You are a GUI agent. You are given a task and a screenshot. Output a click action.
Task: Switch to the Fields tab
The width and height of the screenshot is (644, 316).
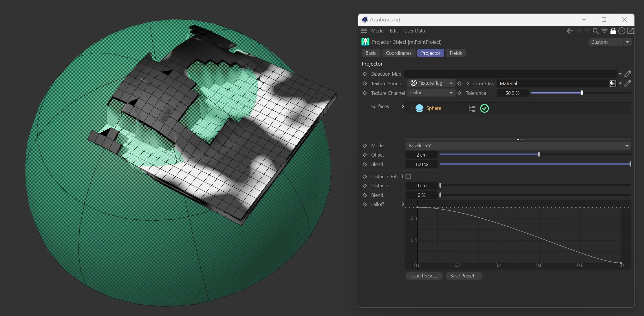click(455, 53)
